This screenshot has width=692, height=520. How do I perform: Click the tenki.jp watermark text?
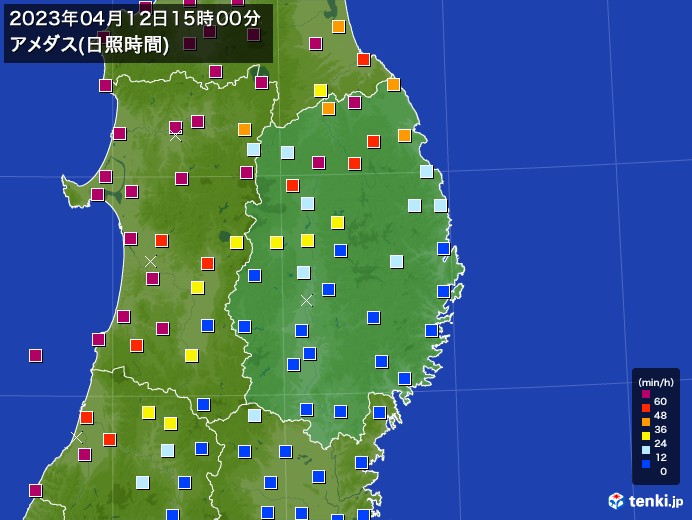(x=656, y=501)
